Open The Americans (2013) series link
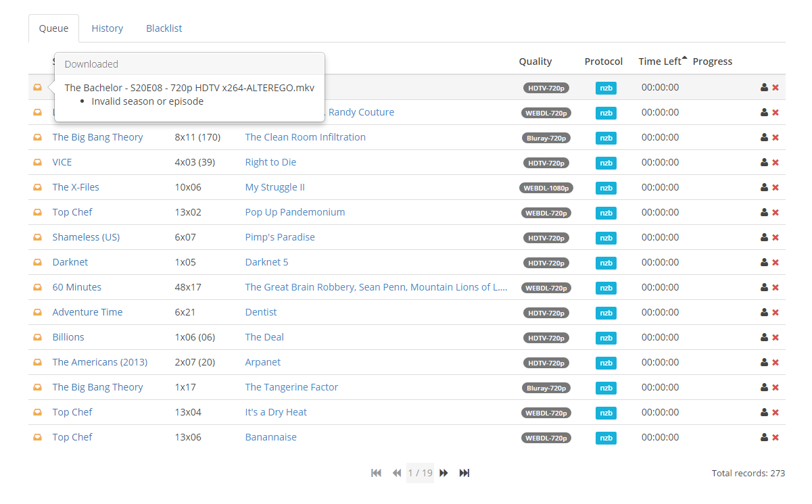The height and width of the screenshot is (504, 812). [x=100, y=362]
